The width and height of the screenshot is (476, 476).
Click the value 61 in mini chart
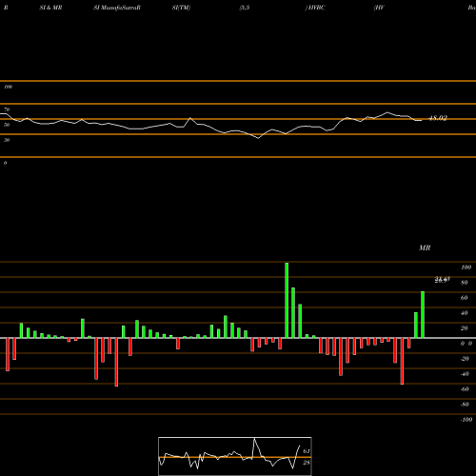pyautogui.click(x=307, y=451)
